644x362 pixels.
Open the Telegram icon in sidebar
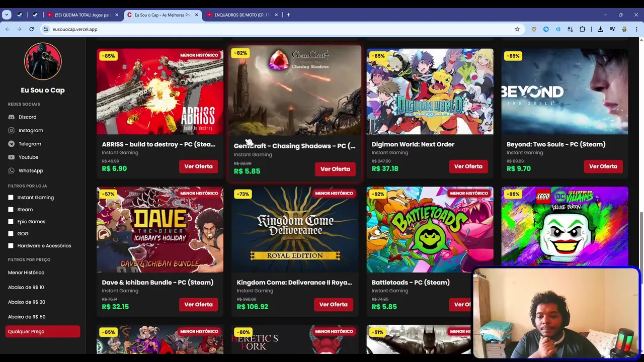pos(12,144)
